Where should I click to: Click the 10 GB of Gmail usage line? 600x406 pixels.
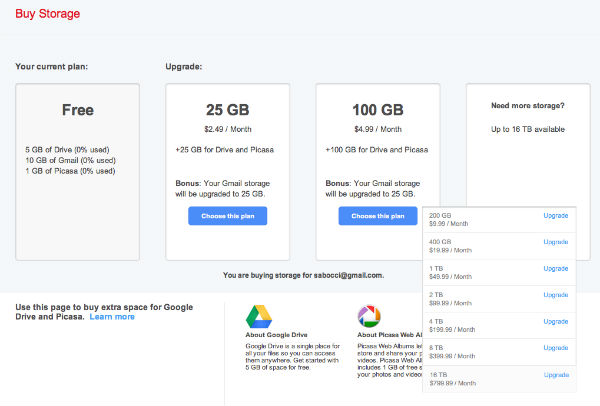[70, 160]
